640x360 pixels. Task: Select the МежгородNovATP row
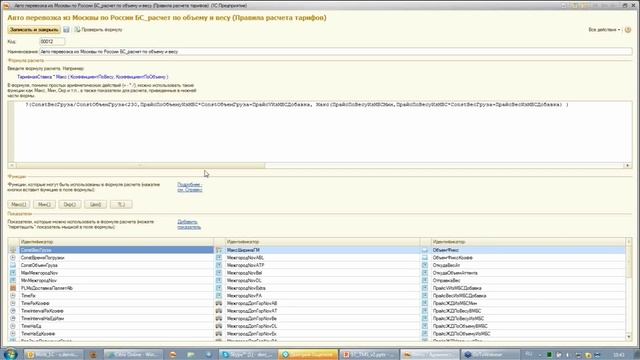(322, 265)
